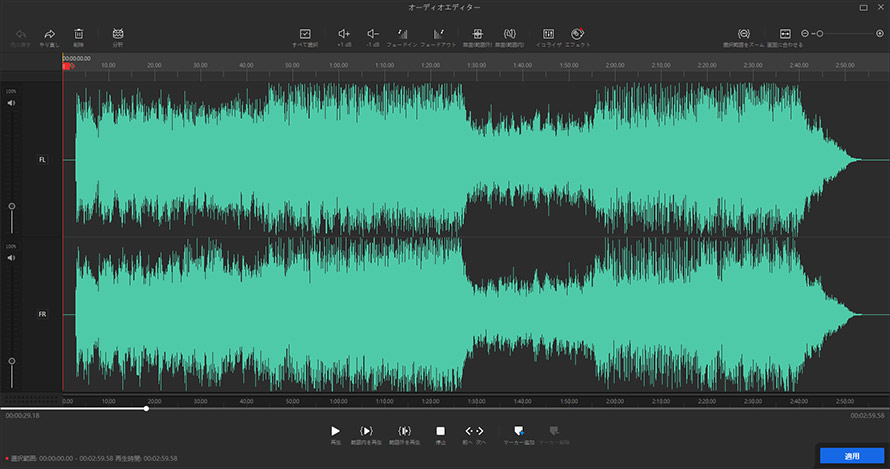Click the zoom in plus icon
This screenshot has height=469, width=890.
pyautogui.click(x=880, y=34)
